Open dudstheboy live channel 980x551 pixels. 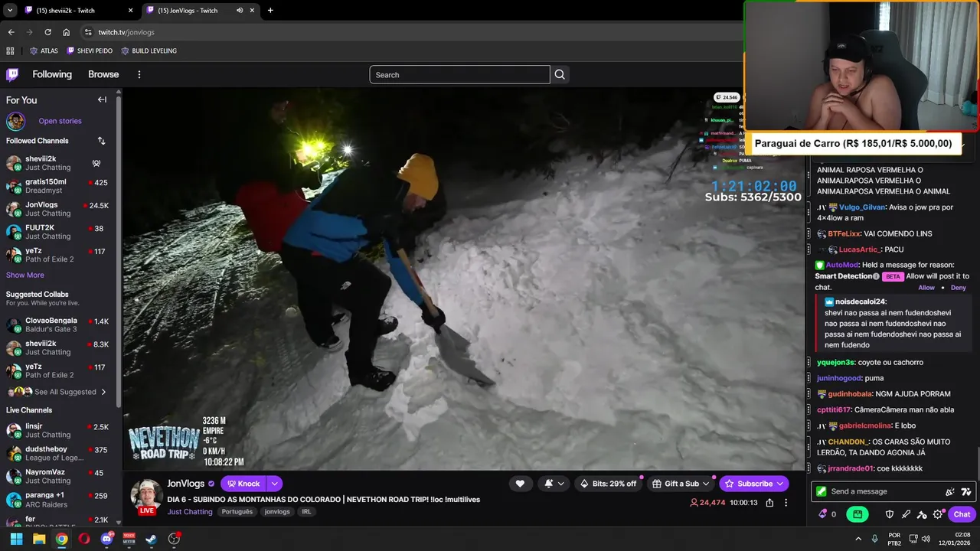pos(58,453)
